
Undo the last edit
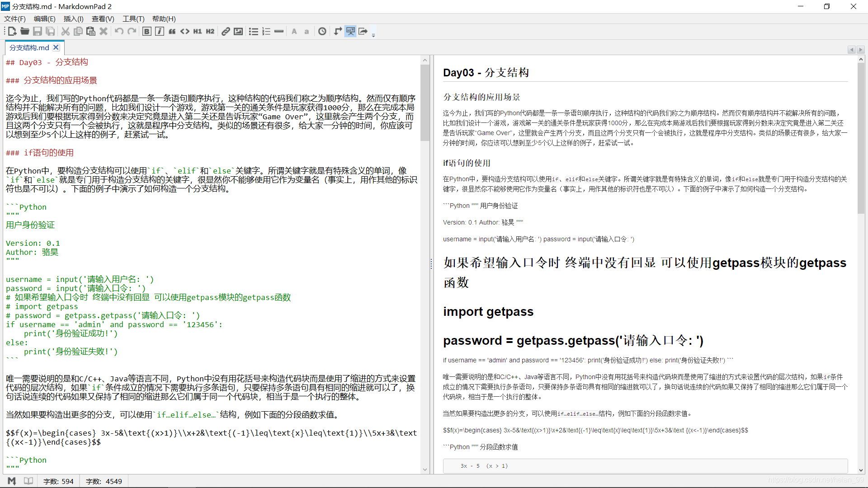tap(119, 31)
